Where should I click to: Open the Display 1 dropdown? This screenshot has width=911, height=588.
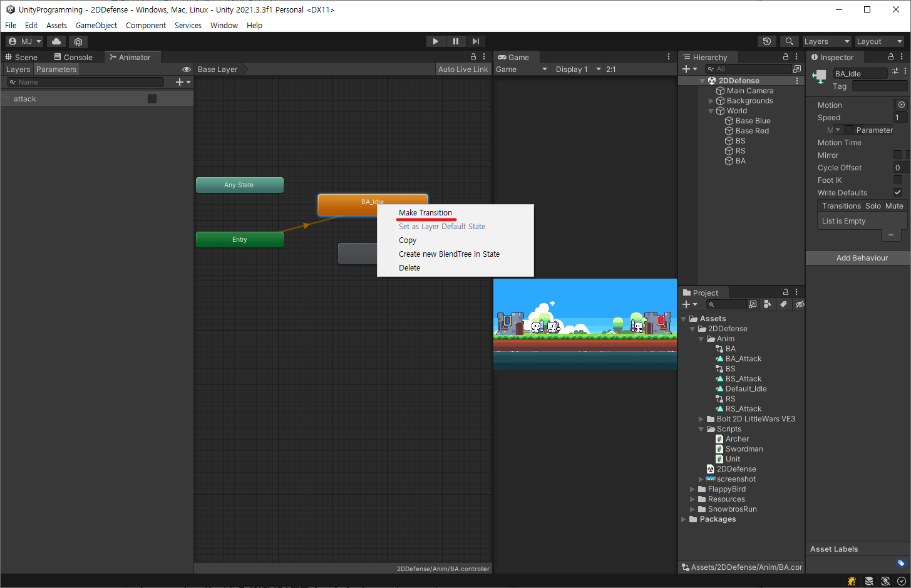(x=578, y=70)
